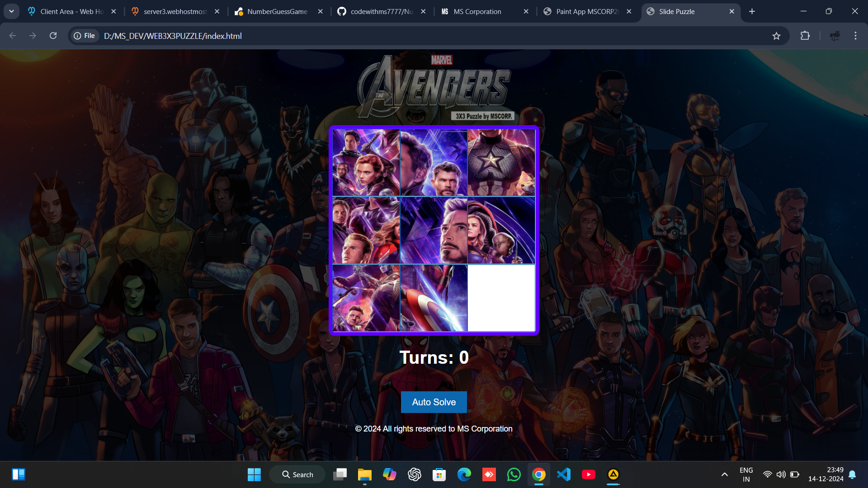868x488 pixels.
Task: Open Visual Studio Code from taskbar
Action: [x=564, y=474]
